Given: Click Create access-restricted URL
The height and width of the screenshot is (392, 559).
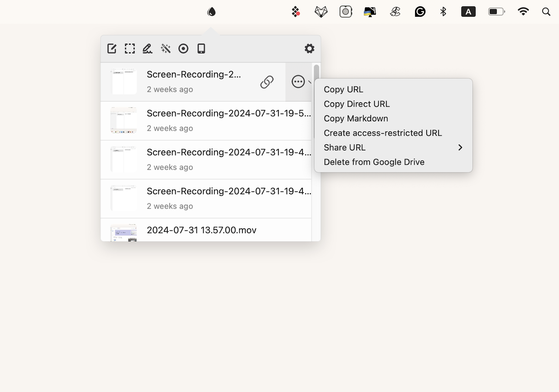Looking at the screenshot, I should coord(383,133).
